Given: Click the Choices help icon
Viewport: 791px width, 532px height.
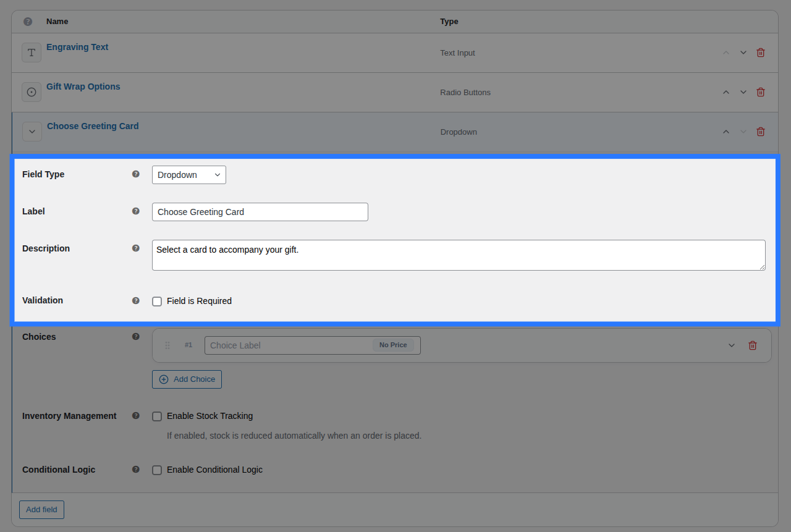Looking at the screenshot, I should (x=136, y=337).
